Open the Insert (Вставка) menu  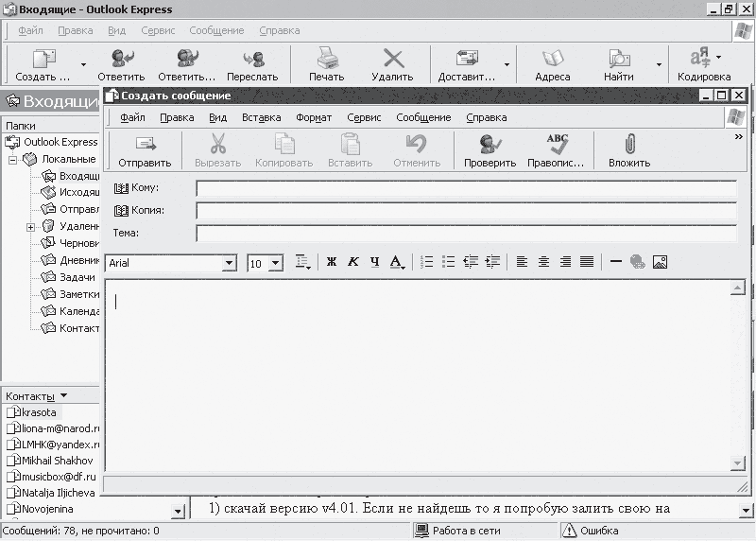[x=261, y=117]
